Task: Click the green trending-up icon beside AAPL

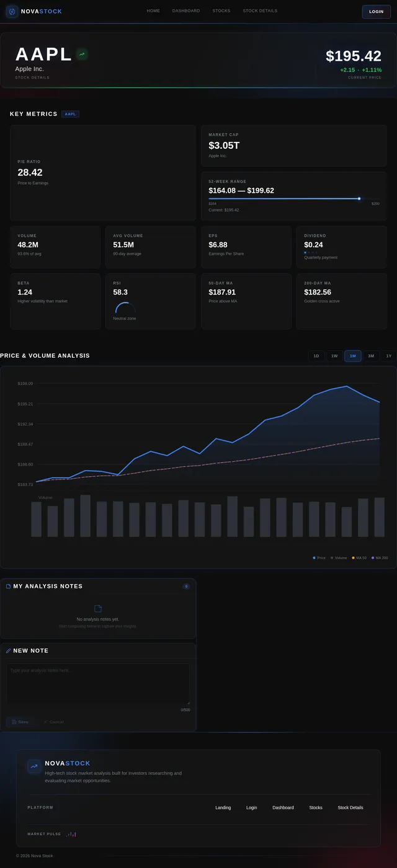Action: tap(82, 55)
